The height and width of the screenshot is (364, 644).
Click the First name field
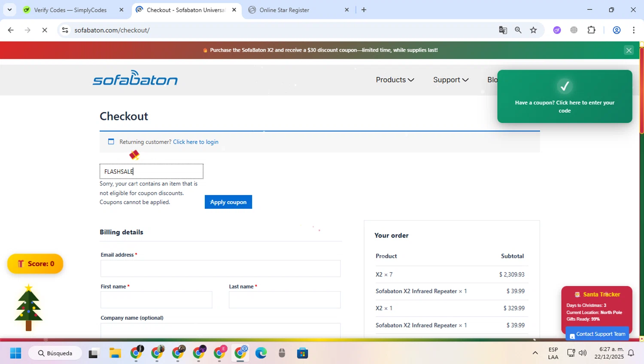tap(156, 300)
